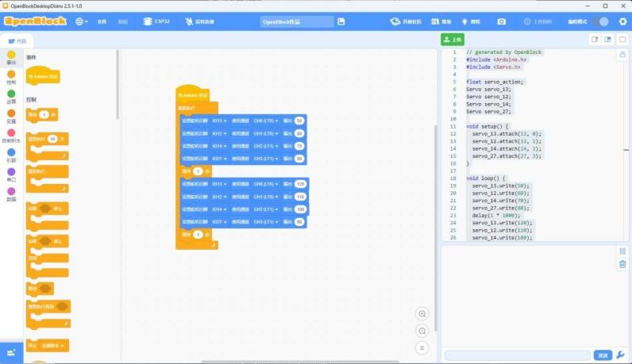
Task: Open IO13 pin dropdown in output-120 block
Action: (219, 184)
